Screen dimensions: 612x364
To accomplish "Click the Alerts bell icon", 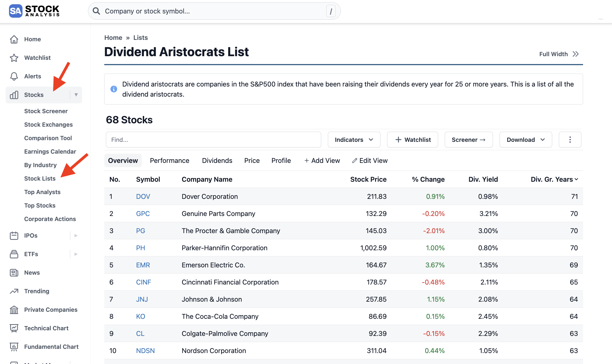I will 14,76.
